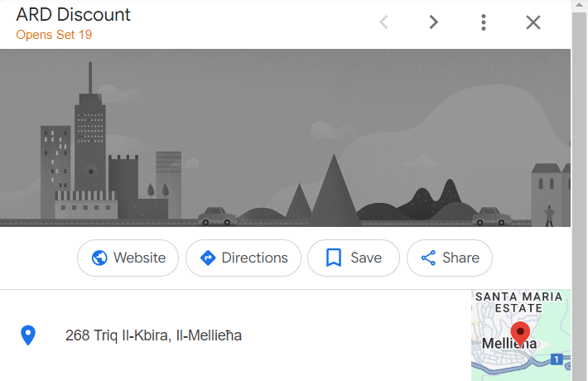Viewport: 588px width, 381px height.
Task: Click the vertical scrollbar thumb
Action: pos(580,195)
